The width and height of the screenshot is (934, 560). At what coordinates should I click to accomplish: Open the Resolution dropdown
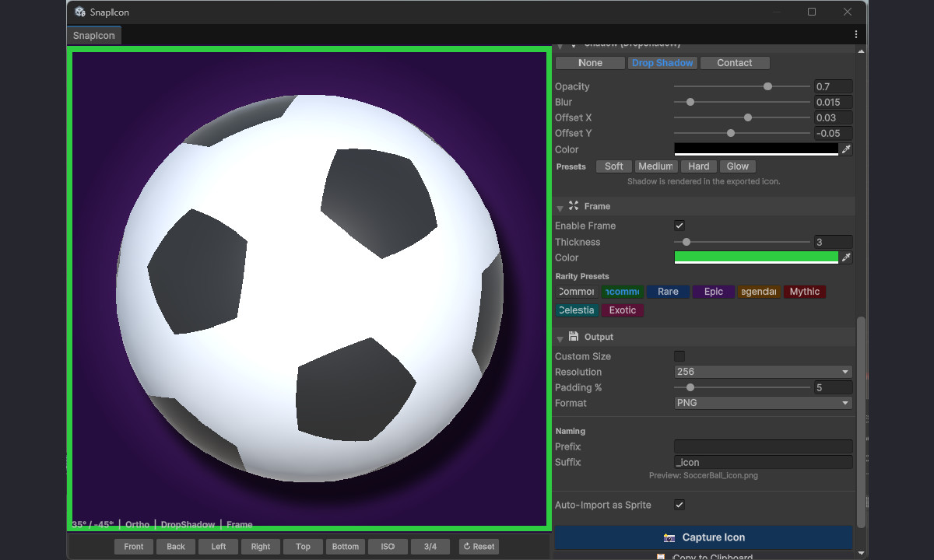tap(763, 372)
